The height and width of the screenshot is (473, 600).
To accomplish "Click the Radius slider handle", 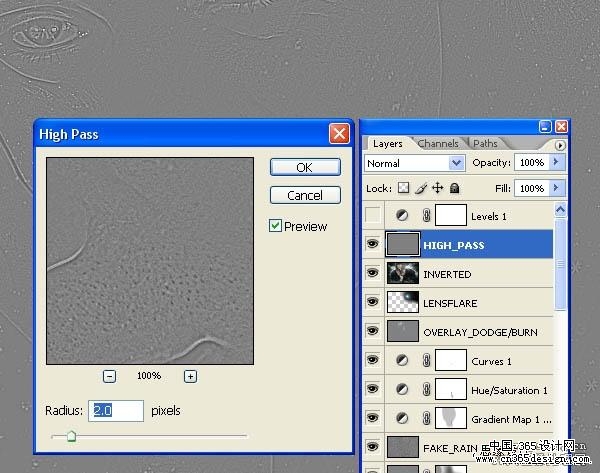I will 71,436.
